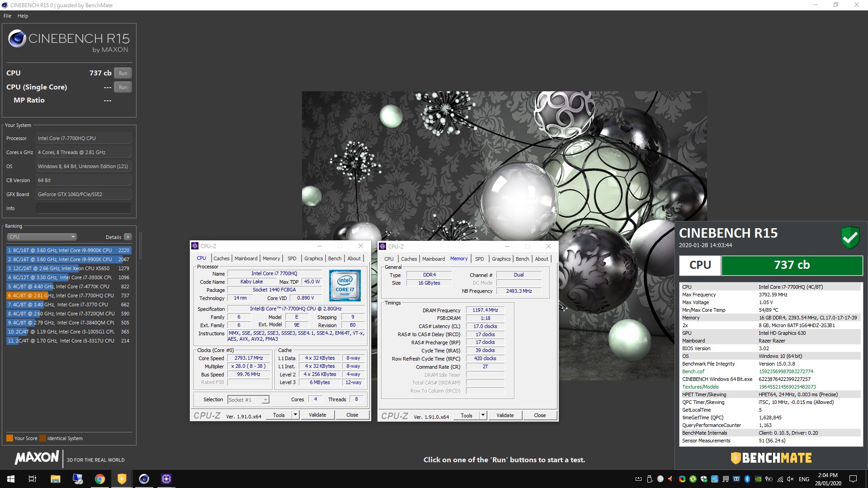Click the NVIDIA tray icon
The height and width of the screenshot is (488, 868).
click(758, 479)
